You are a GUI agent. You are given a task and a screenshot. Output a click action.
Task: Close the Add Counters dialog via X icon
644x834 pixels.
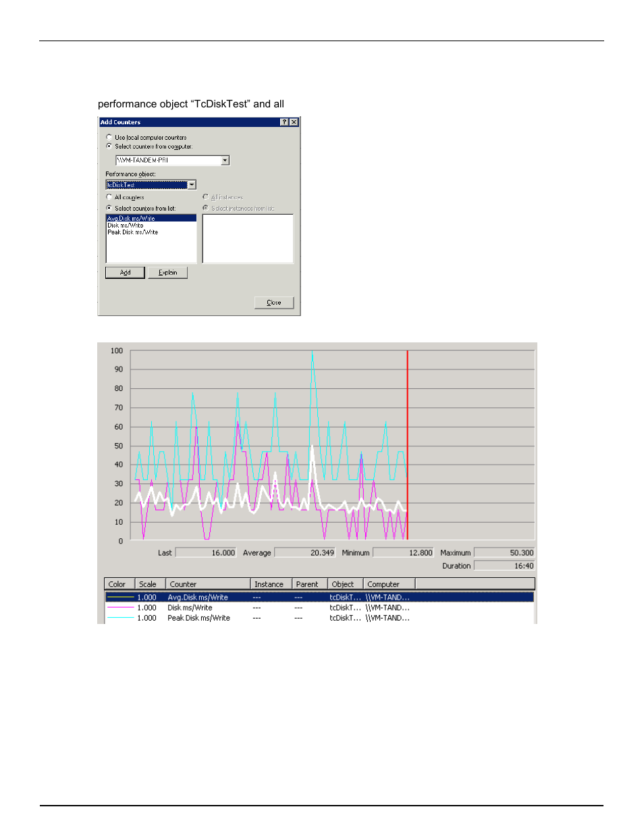(x=294, y=122)
